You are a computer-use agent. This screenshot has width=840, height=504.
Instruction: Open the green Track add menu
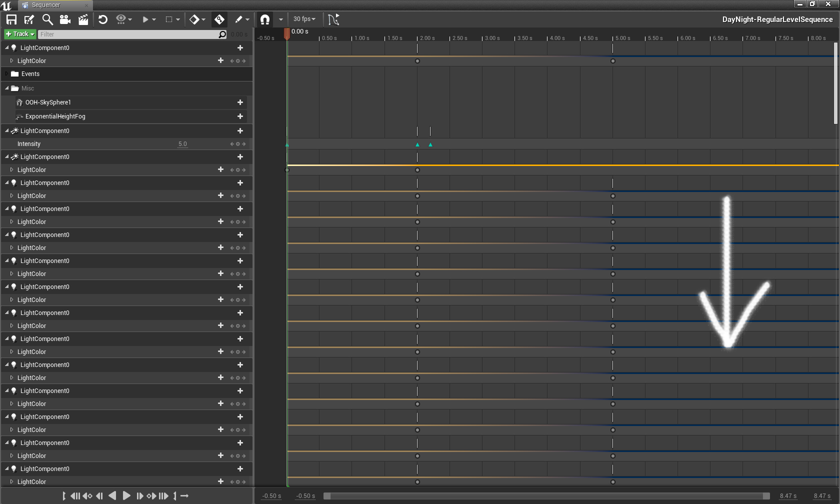click(x=20, y=34)
